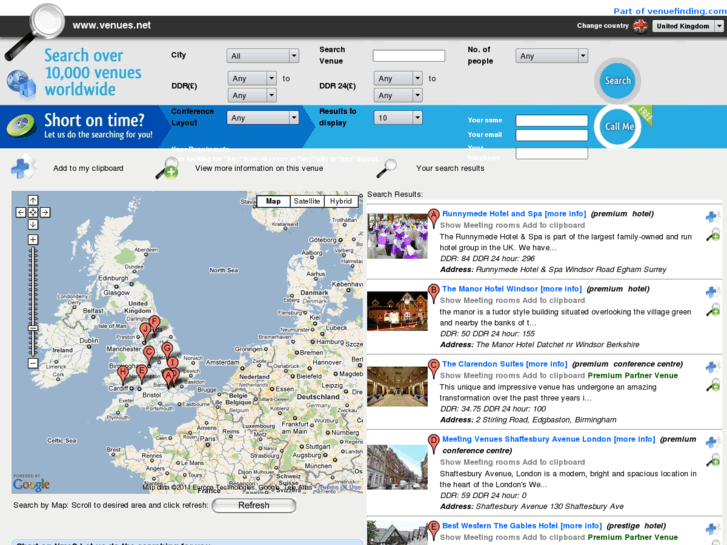Select map marker C on the map
This screenshot has width=727, height=545.
click(148, 354)
